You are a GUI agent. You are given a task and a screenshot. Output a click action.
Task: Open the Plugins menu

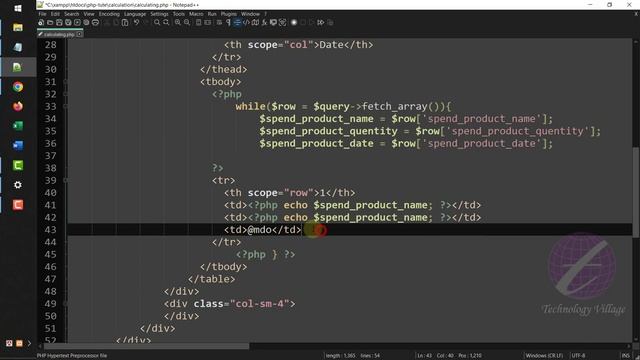[229, 14]
